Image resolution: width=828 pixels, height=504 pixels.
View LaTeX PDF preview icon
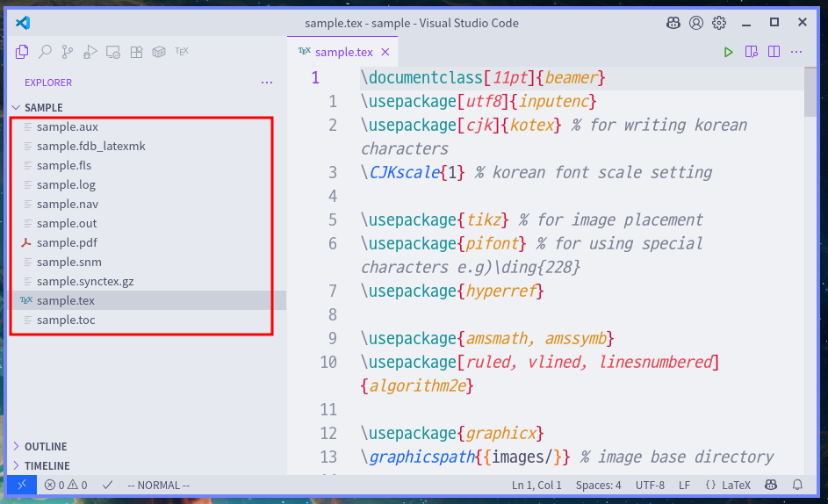pos(751,52)
